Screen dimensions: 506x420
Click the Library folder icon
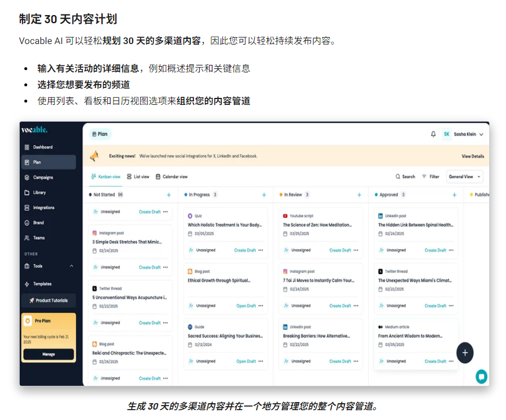tap(27, 192)
